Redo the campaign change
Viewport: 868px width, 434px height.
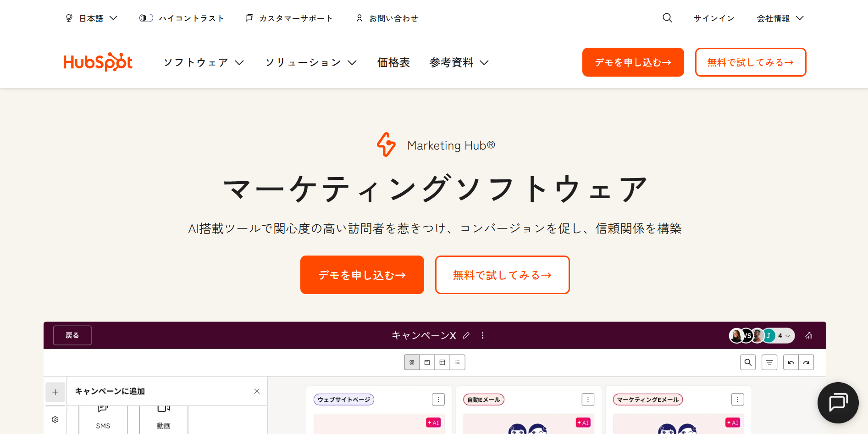pyautogui.click(x=807, y=362)
